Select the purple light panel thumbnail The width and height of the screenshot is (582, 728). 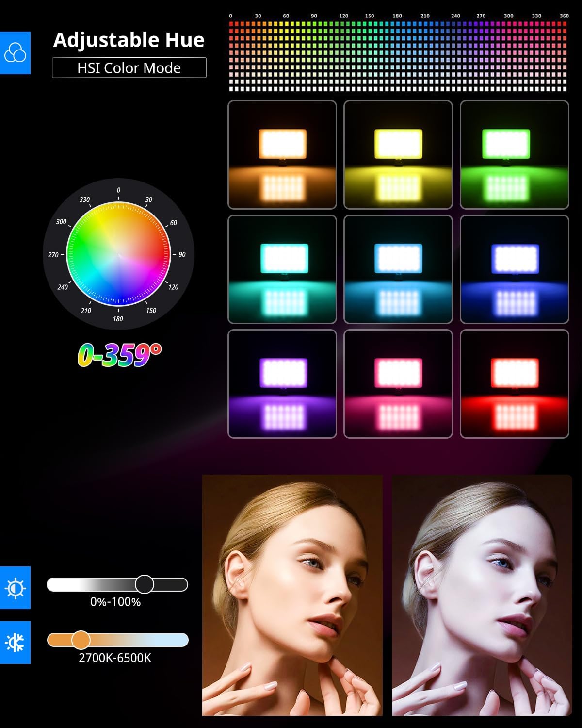pyautogui.click(x=281, y=383)
